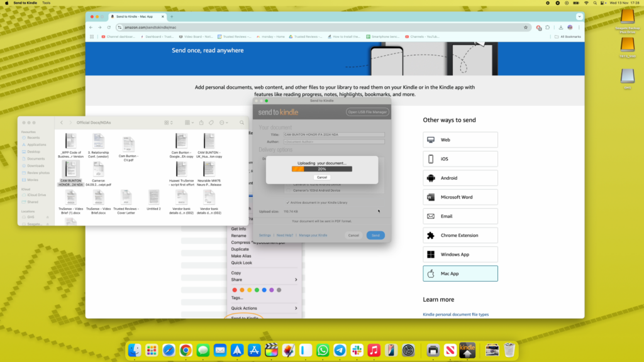The height and width of the screenshot is (362, 644).
Task: Choose the iOS sending option
Action: click(x=460, y=159)
